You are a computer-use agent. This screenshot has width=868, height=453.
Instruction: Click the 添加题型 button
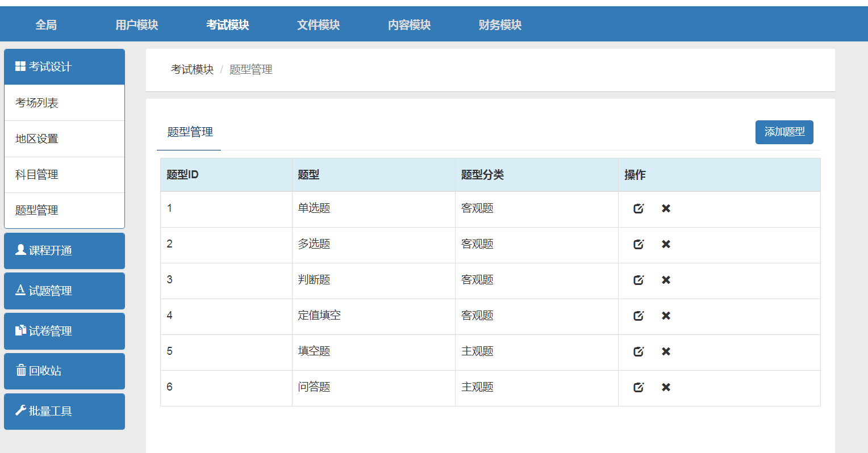(x=784, y=132)
